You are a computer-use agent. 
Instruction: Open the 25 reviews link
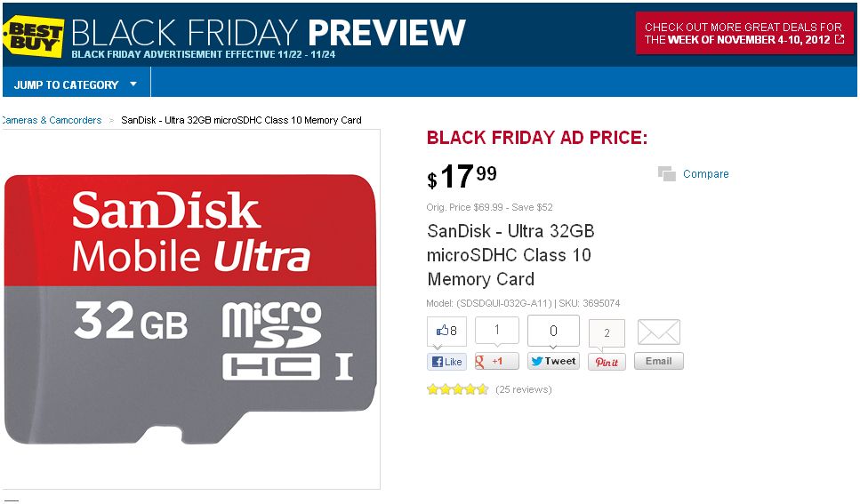coord(523,389)
